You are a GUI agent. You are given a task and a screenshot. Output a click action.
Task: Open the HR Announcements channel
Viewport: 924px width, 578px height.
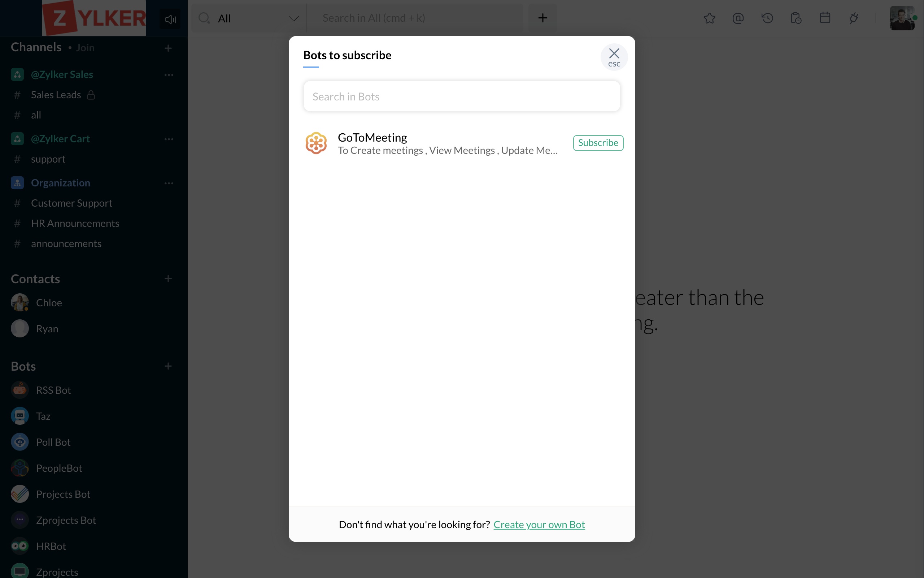pyautogui.click(x=75, y=223)
